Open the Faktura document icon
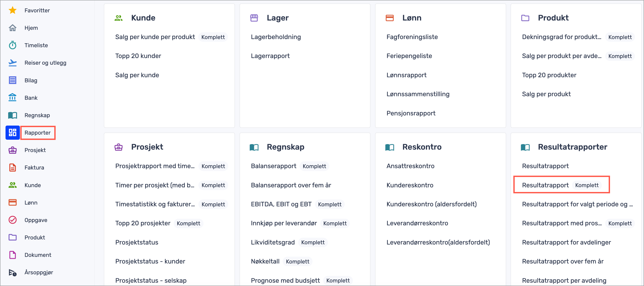 [x=13, y=167]
